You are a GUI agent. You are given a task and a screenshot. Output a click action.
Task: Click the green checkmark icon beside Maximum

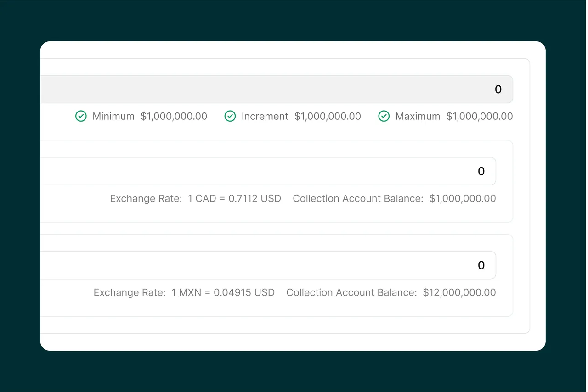[384, 116]
